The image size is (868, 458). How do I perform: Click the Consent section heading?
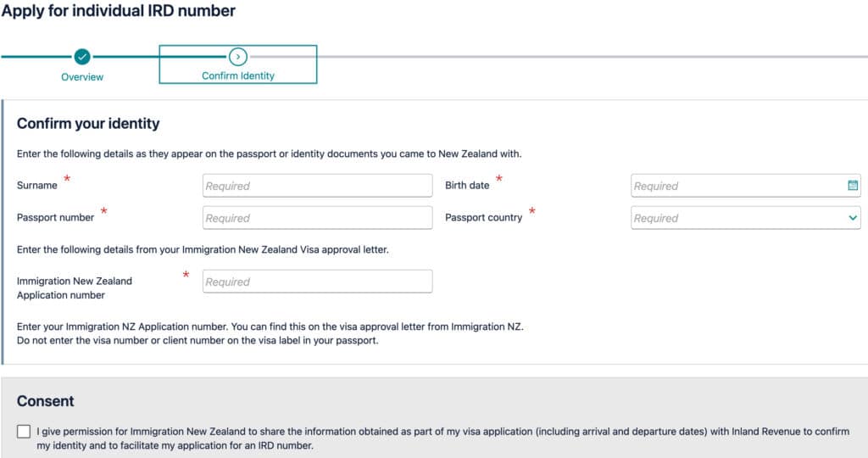(x=46, y=401)
